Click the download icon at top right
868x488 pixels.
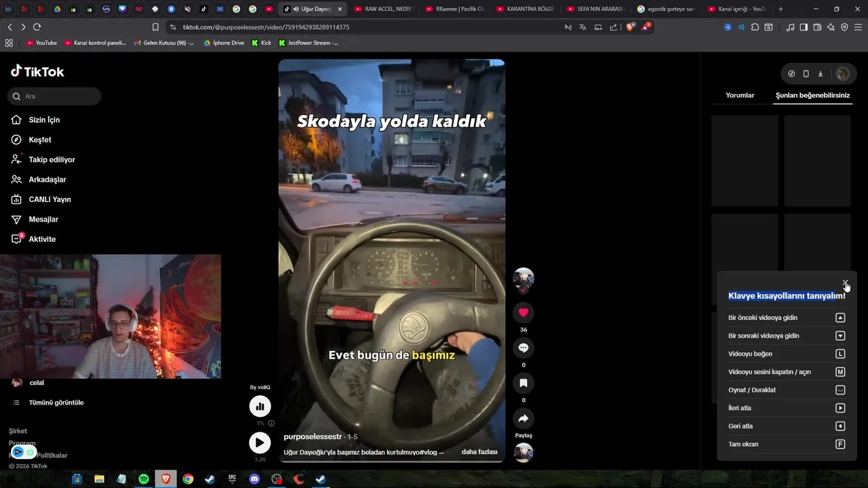coord(820,74)
